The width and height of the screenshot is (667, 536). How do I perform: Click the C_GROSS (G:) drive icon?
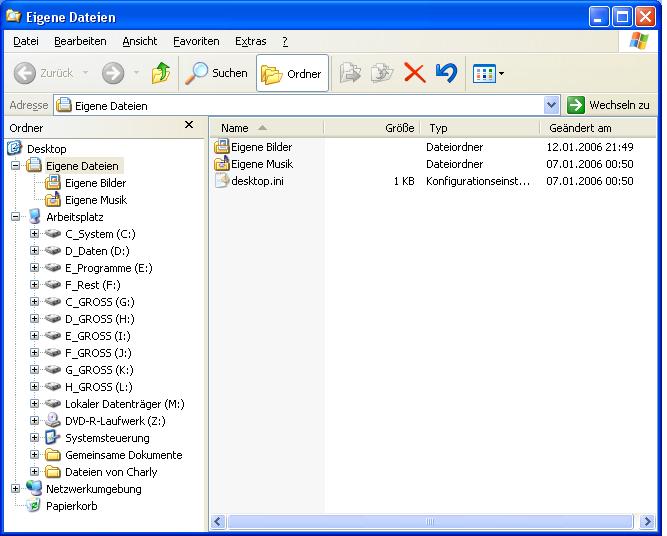(53, 302)
